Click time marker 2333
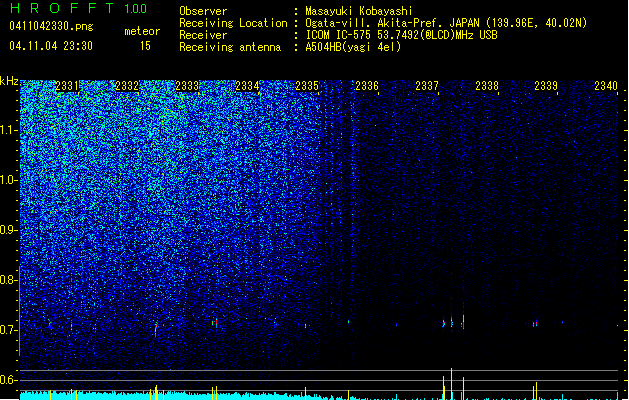 coord(187,86)
